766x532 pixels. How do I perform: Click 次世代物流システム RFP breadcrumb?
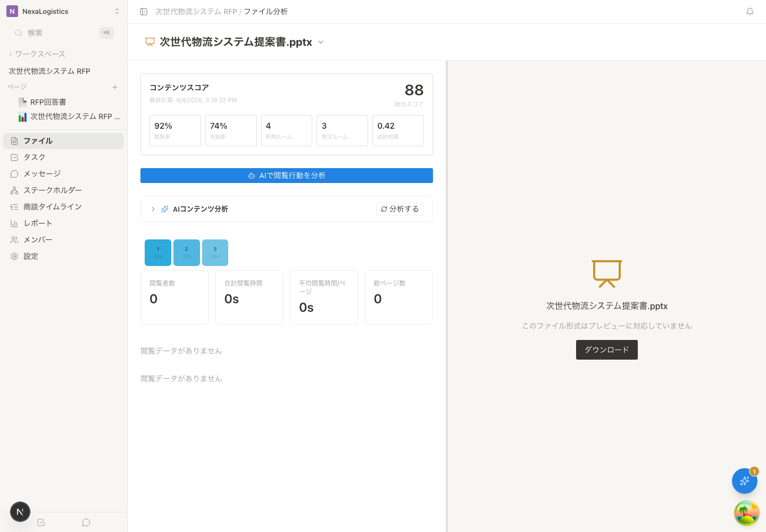[196, 12]
